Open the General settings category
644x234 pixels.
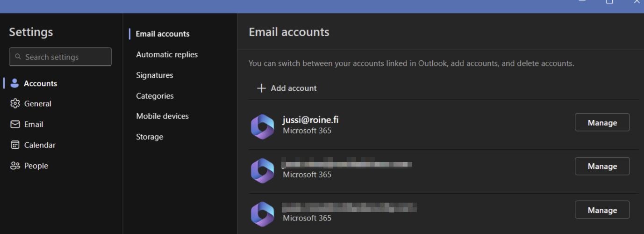31,103
